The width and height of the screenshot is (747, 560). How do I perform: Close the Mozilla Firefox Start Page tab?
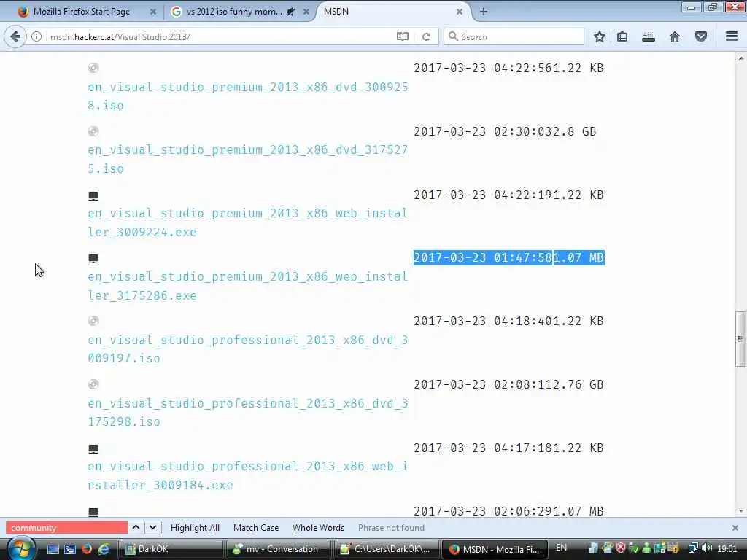pyautogui.click(x=153, y=12)
